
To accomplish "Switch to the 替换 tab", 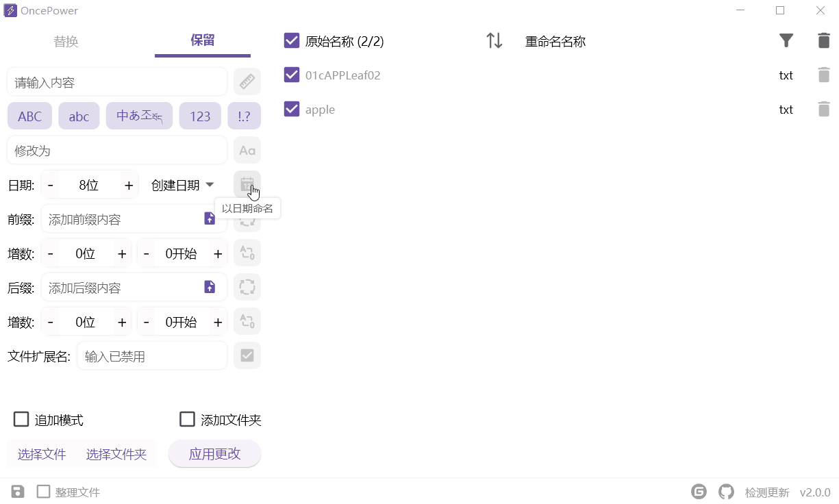I will pyautogui.click(x=66, y=41).
